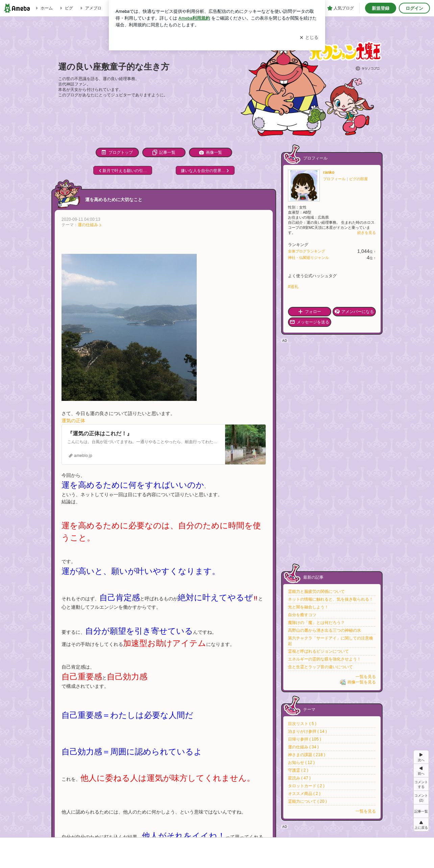The width and height of the screenshot is (434, 868).
Task: Click the アメンバーになる button
Action: pos(354,312)
